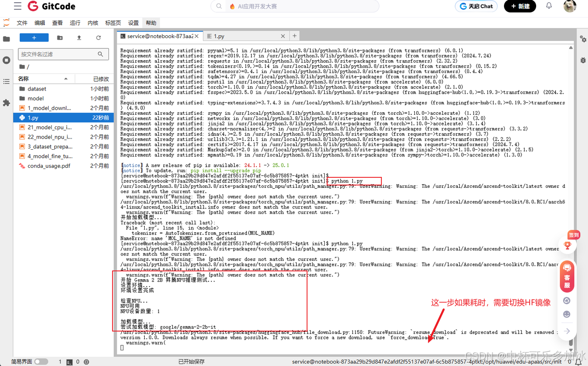Select the 4_model_fine_tu... notebook
The height and width of the screenshot is (366, 588).
point(64,156)
